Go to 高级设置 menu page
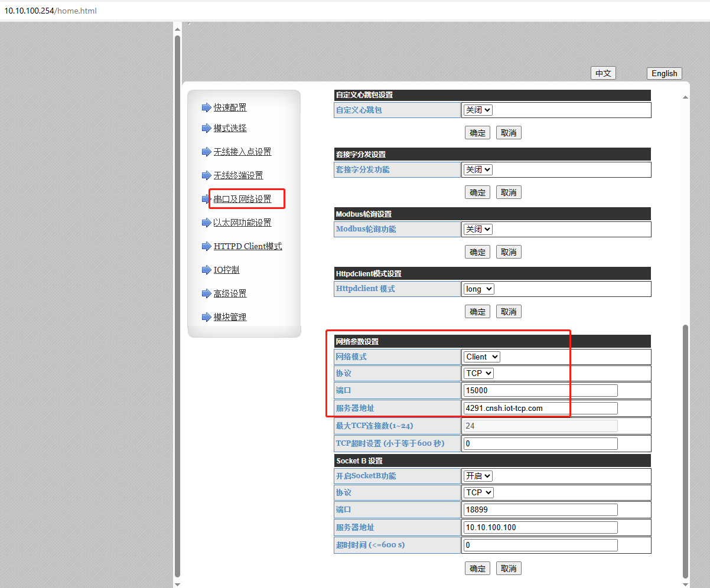 point(230,293)
